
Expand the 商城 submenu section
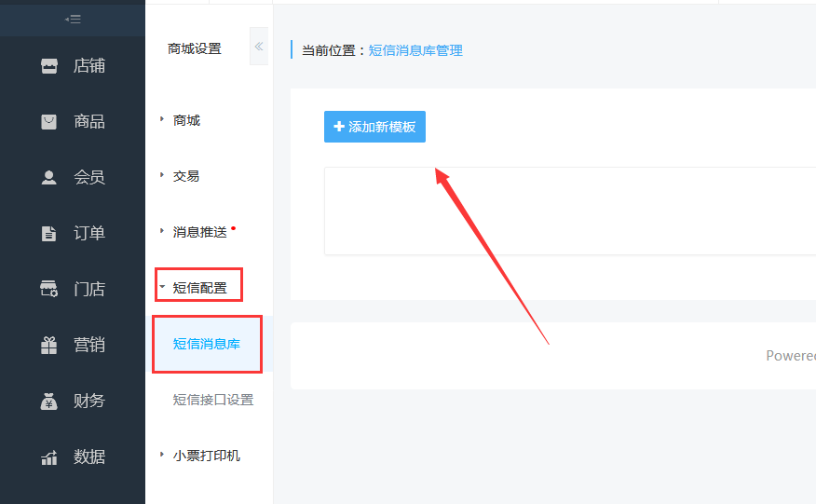point(185,120)
